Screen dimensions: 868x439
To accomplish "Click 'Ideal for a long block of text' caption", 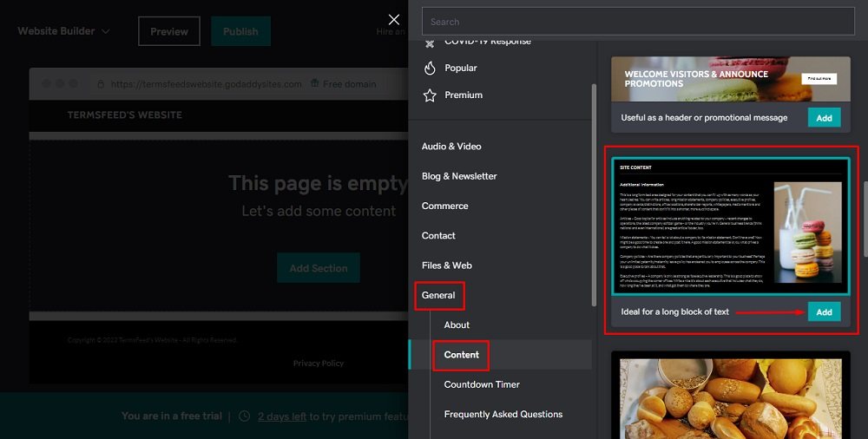I will 674,311.
